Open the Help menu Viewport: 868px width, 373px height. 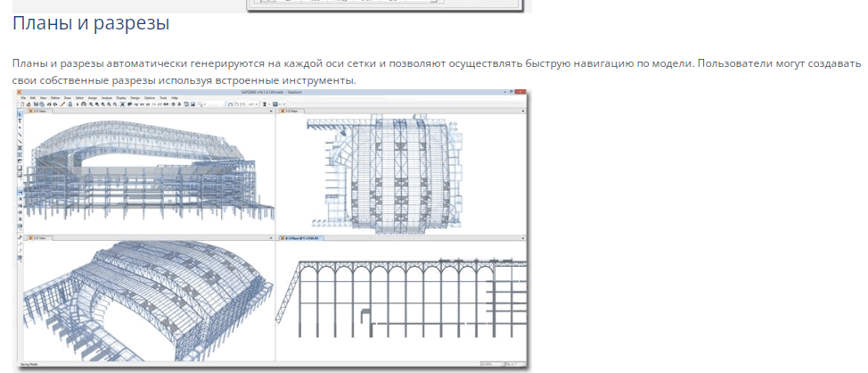175,97
